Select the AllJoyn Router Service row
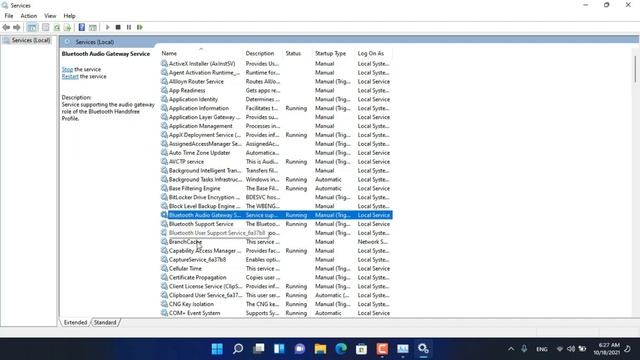Viewport: 640px width, 360px height. 276,82
